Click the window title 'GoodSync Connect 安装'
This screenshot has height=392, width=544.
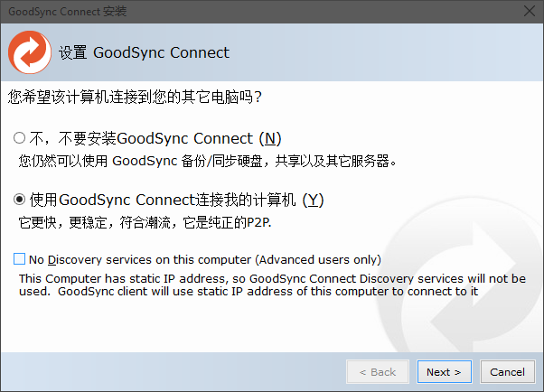pos(67,12)
